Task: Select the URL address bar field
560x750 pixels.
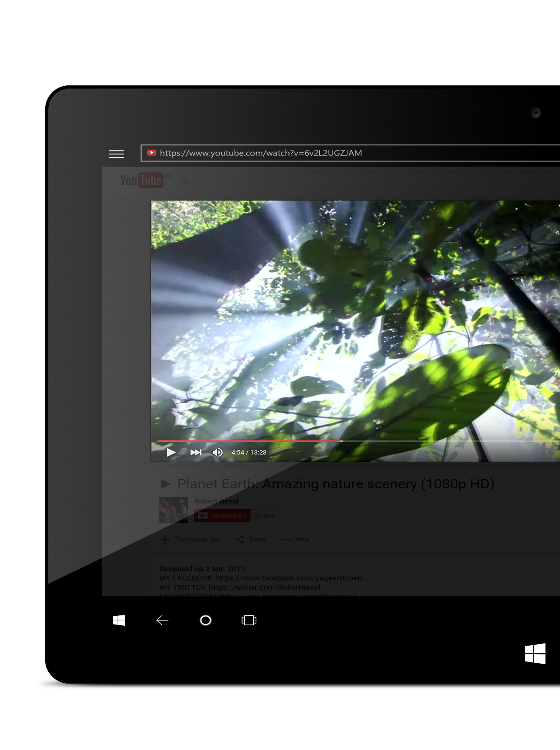Action: click(x=350, y=153)
